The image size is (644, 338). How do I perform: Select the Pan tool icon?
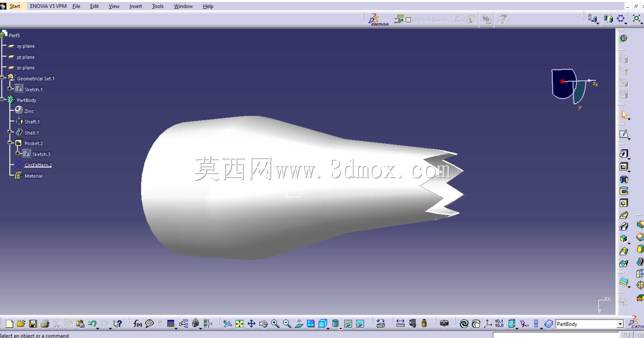pos(251,324)
